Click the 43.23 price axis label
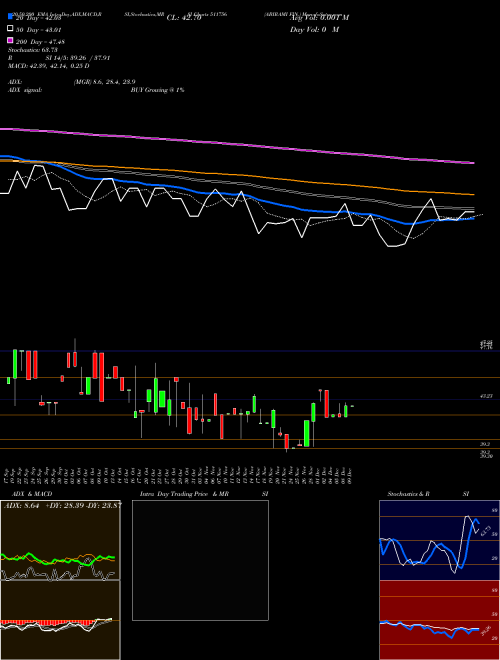This screenshot has height=660, width=500. coord(487,397)
